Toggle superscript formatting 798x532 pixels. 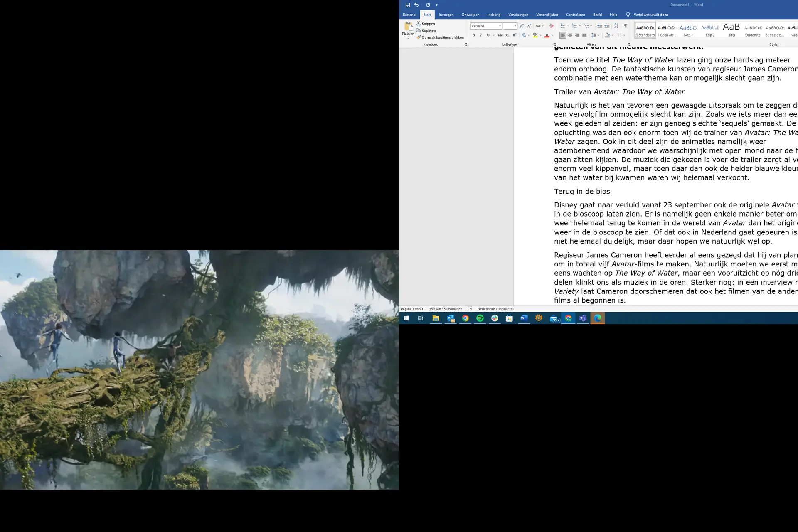tap(514, 35)
